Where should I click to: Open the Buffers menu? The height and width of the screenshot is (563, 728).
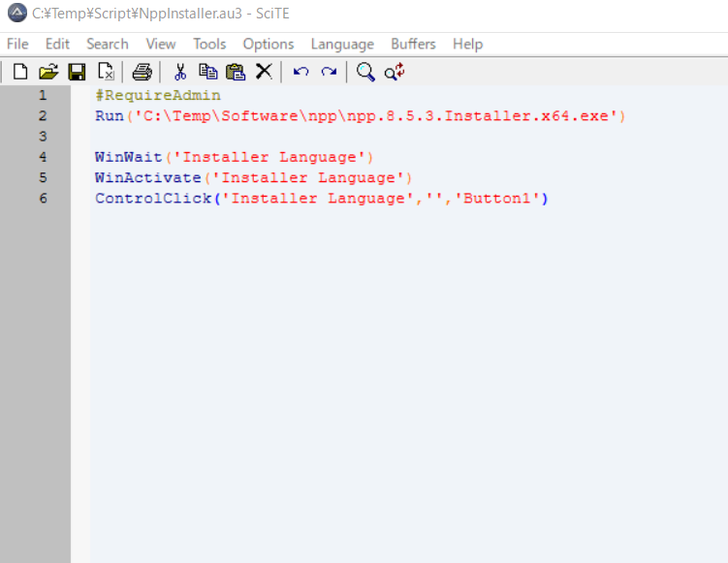[x=413, y=44]
